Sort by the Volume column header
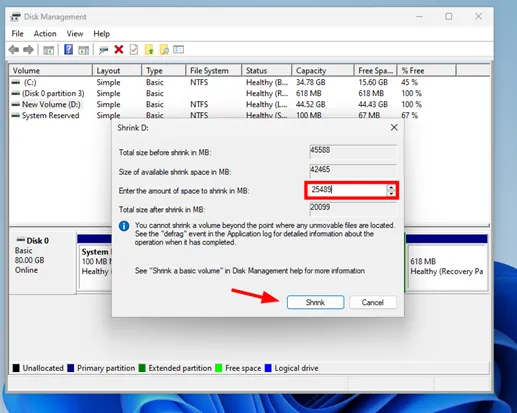Screen dimensions: 517x413 50,71
